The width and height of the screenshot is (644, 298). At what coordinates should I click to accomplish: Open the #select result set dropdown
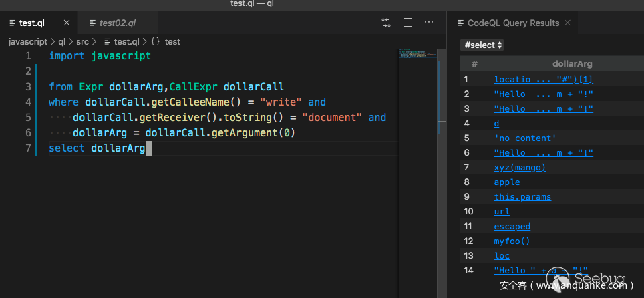[x=482, y=45]
